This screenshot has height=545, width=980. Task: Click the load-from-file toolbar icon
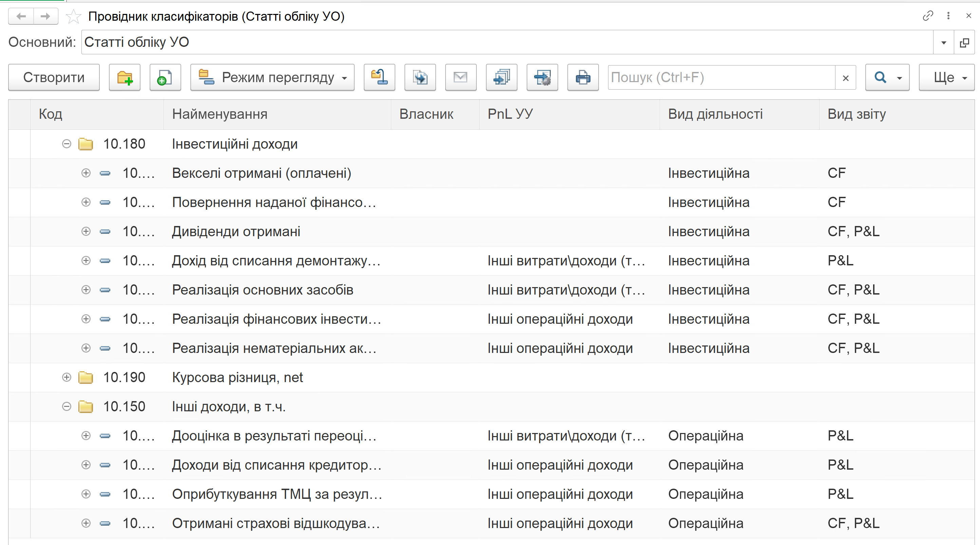pyautogui.click(x=420, y=77)
